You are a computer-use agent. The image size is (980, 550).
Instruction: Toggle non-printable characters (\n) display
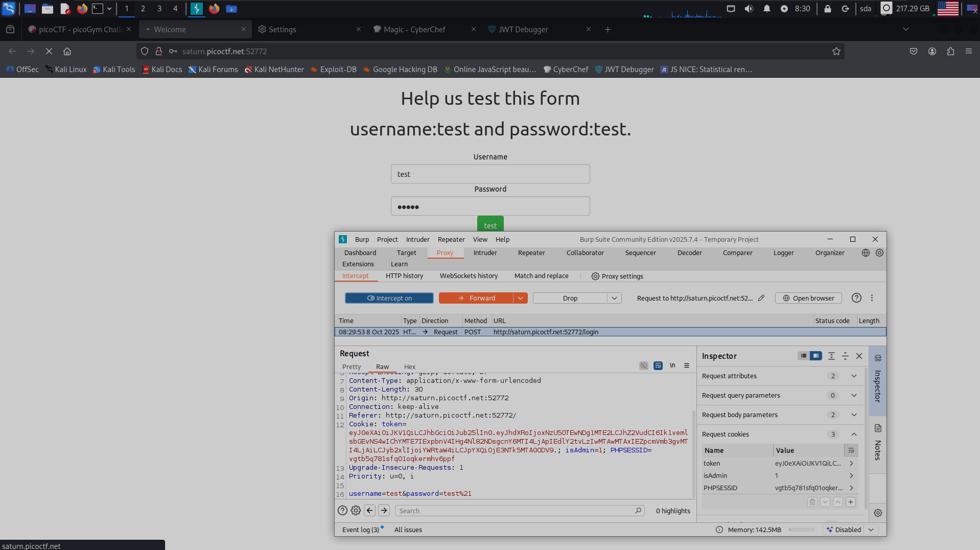click(x=672, y=365)
